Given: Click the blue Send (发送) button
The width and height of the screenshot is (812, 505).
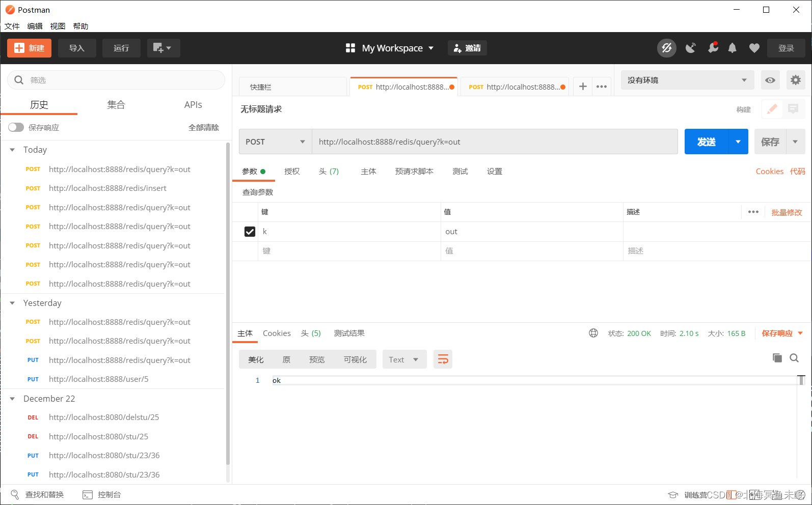Looking at the screenshot, I should [707, 142].
